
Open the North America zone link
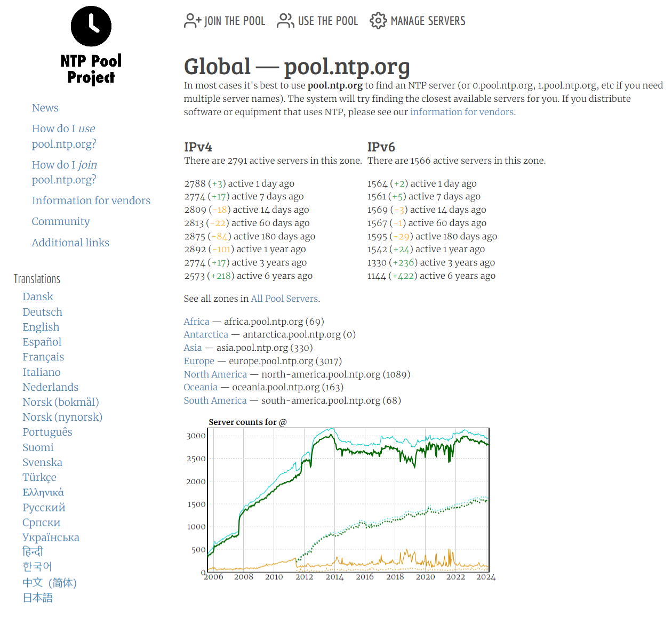(215, 374)
